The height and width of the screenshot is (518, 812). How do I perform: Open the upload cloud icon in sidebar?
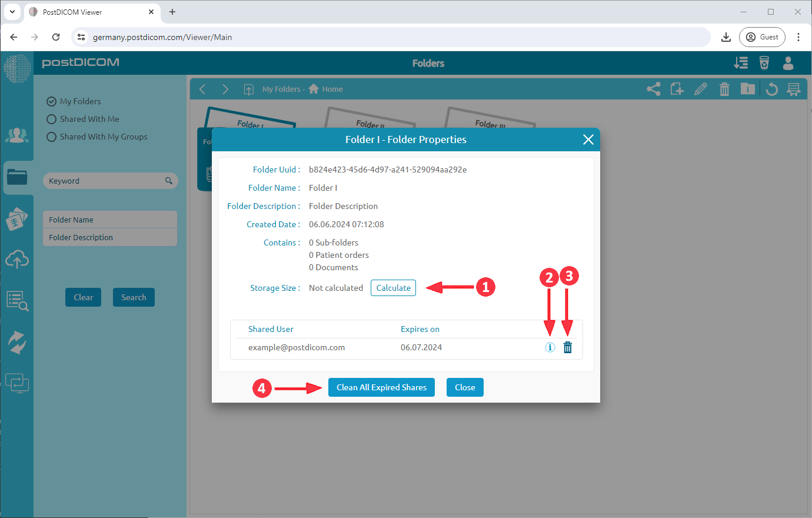tap(17, 259)
